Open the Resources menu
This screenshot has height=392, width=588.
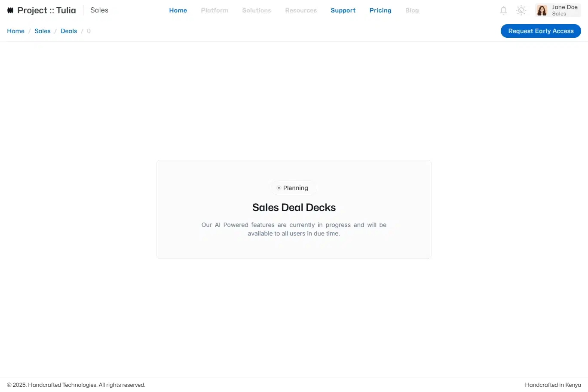tap(301, 10)
